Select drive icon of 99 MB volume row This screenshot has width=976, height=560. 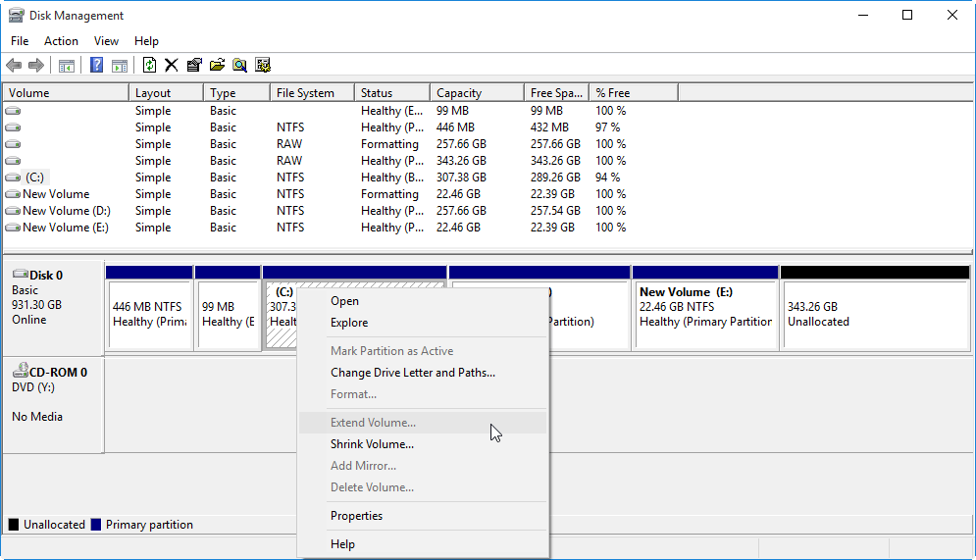[x=13, y=111]
